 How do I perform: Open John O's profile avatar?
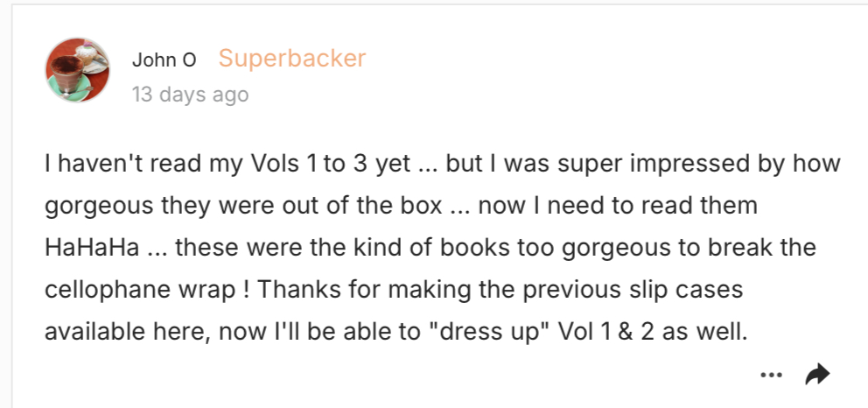pyautogui.click(x=78, y=70)
